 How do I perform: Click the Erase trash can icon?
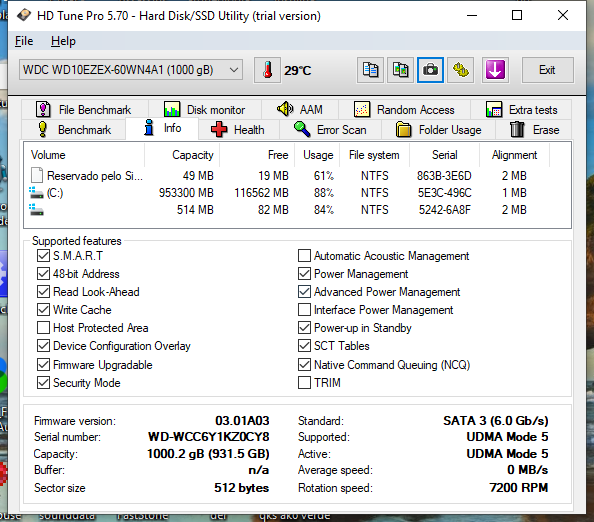pyautogui.click(x=517, y=130)
